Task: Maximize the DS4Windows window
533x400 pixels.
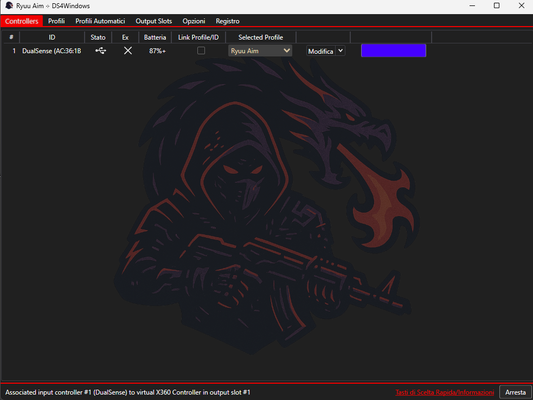Action: coord(497,5)
